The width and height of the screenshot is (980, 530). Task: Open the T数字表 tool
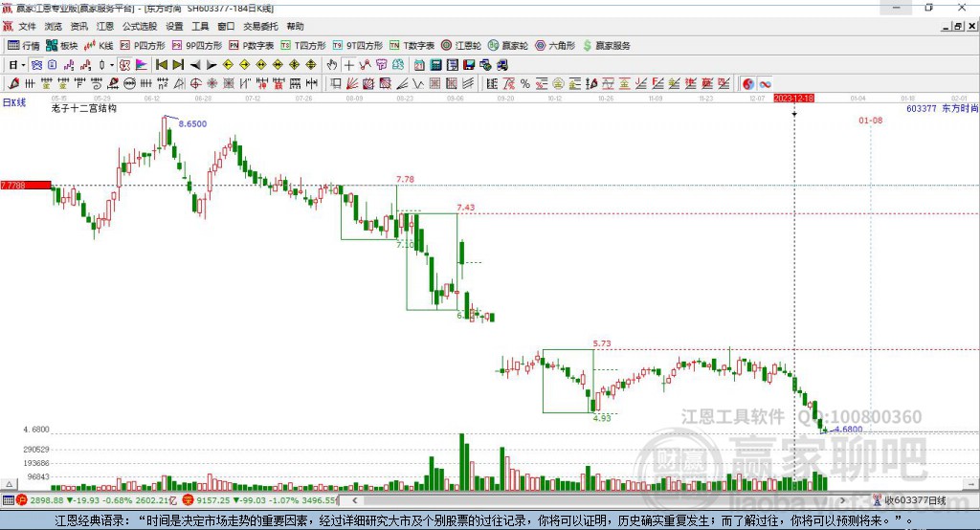(x=412, y=46)
